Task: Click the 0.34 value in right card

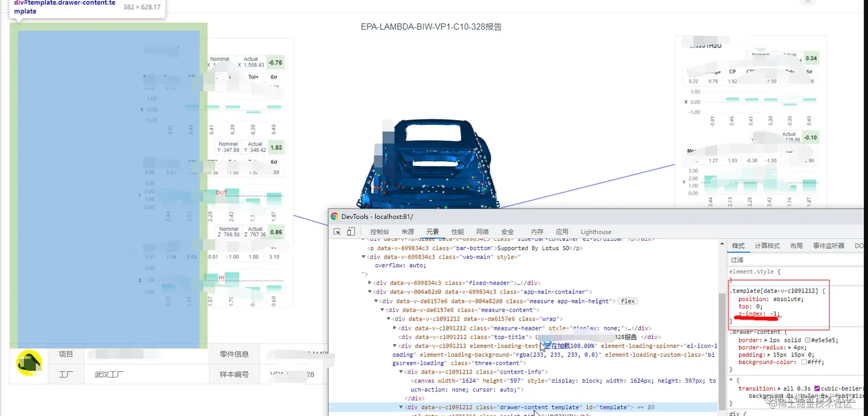Action: (811, 59)
